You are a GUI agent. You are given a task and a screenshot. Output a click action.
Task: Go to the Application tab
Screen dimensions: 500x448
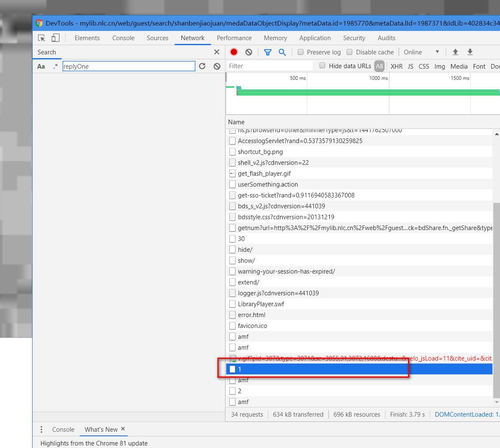click(315, 38)
